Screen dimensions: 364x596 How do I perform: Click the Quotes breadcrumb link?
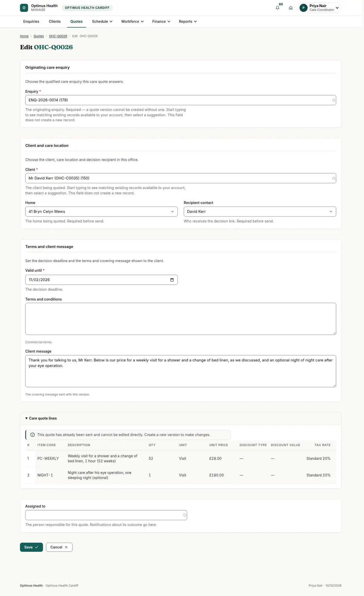[39, 36]
